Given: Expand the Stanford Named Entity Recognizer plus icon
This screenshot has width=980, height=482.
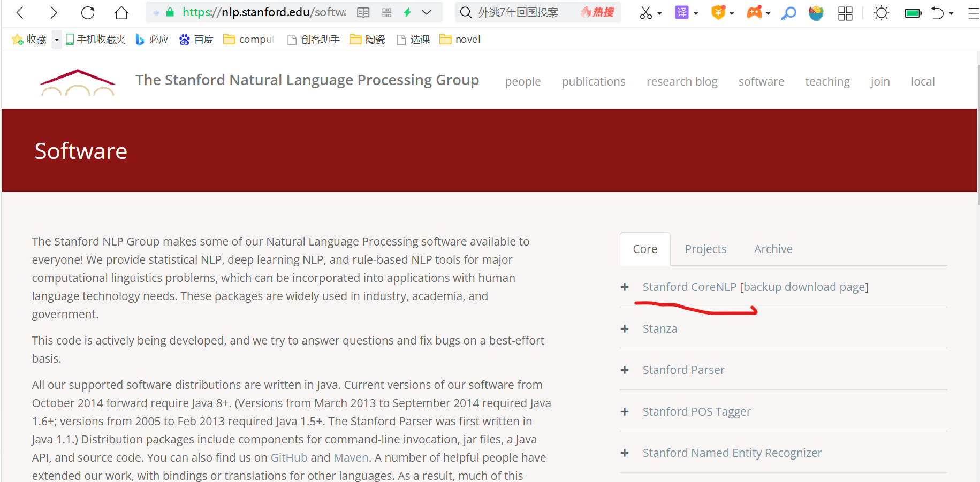Looking at the screenshot, I should pos(625,453).
